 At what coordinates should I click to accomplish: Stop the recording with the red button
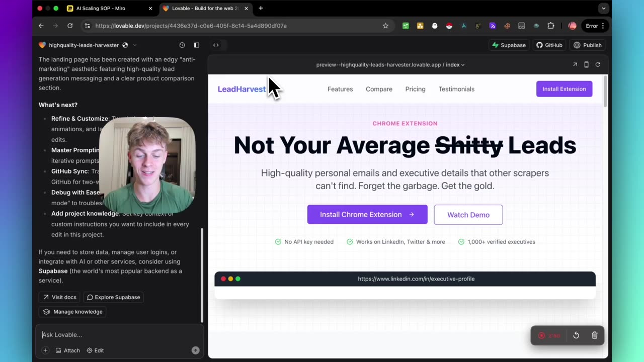(x=541, y=335)
